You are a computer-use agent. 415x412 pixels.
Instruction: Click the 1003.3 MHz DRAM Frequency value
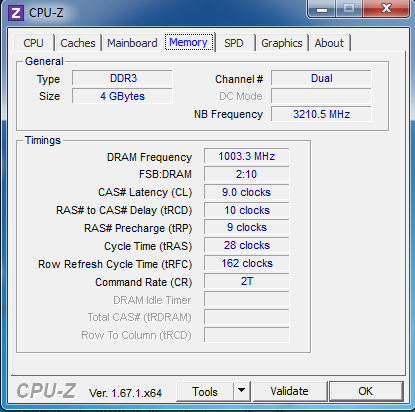coord(247,156)
